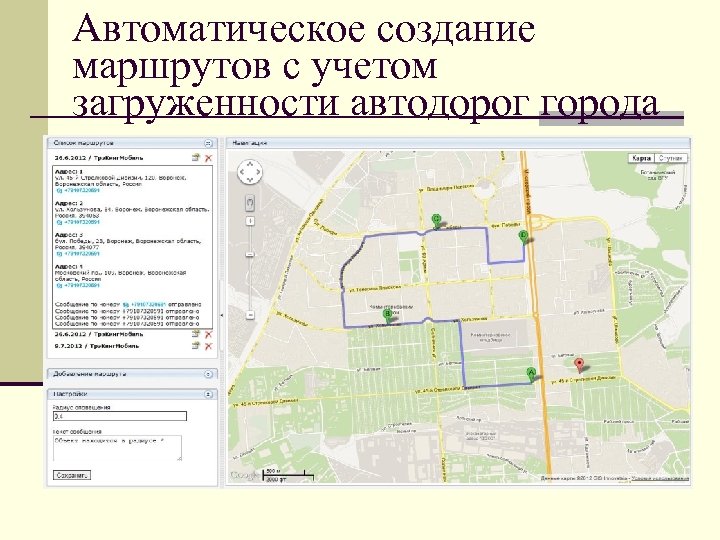Pan the map left with the arrow control

coord(242,172)
